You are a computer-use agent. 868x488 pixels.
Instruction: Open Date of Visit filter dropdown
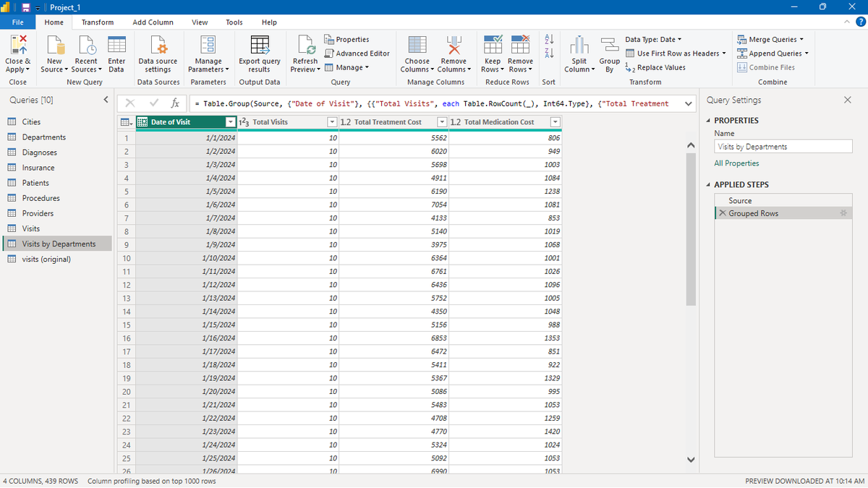[231, 122]
